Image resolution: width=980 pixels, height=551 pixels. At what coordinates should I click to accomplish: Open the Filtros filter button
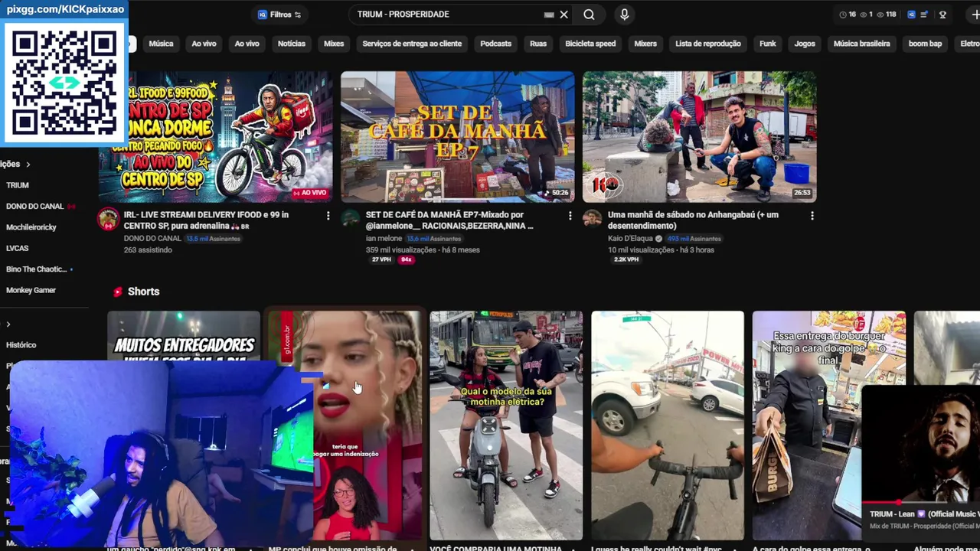pos(279,15)
